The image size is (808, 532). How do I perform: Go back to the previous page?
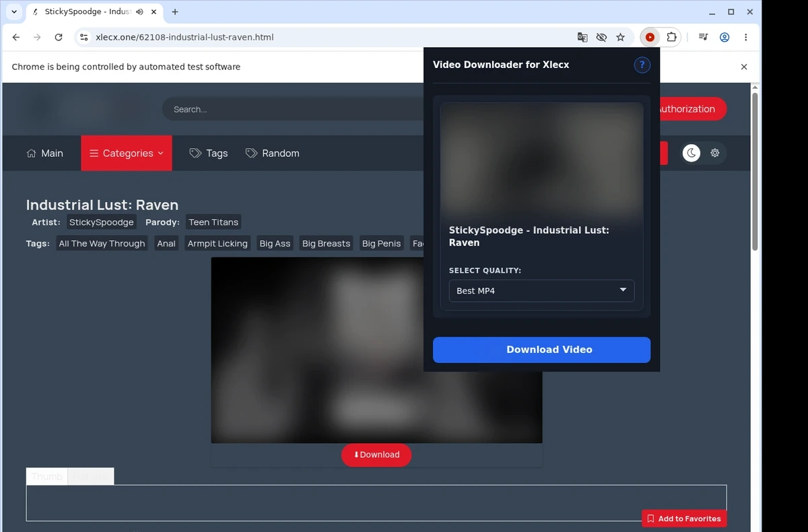tap(16, 38)
